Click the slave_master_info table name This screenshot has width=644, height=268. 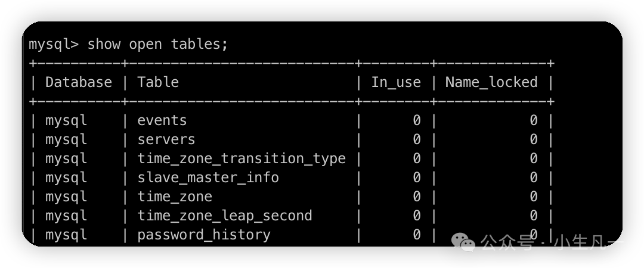tap(208, 177)
